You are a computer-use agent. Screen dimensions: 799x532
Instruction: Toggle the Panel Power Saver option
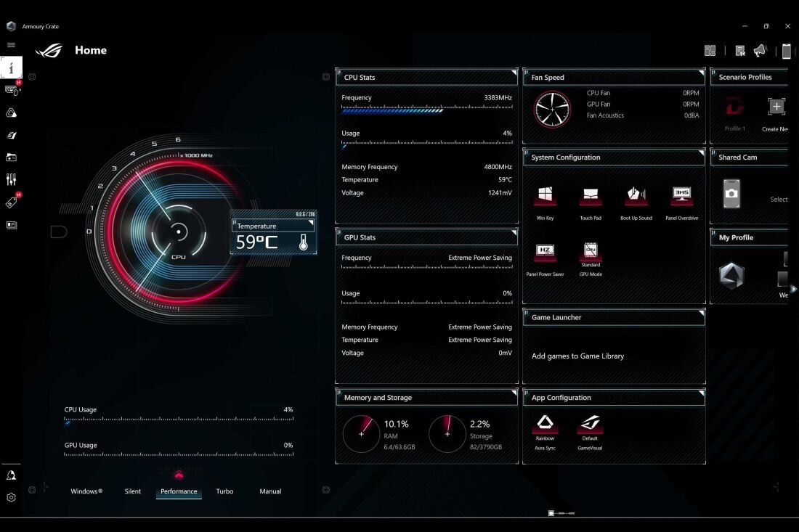(x=545, y=253)
